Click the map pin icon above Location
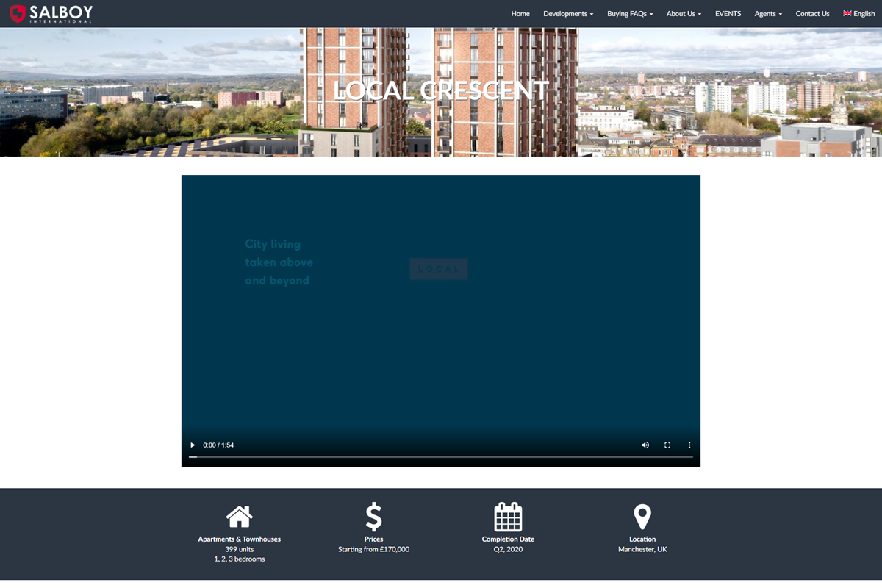The width and height of the screenshot is (882, 588). (642, 514)
